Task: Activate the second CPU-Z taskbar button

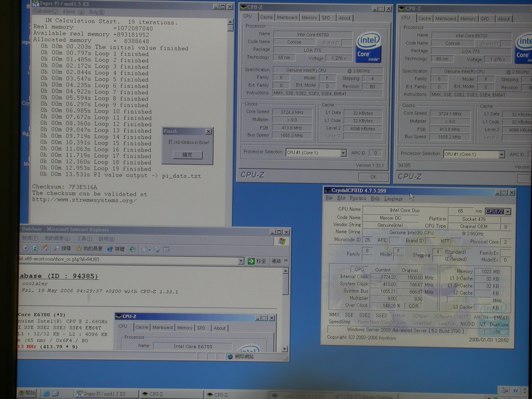Action: point(236,395)
